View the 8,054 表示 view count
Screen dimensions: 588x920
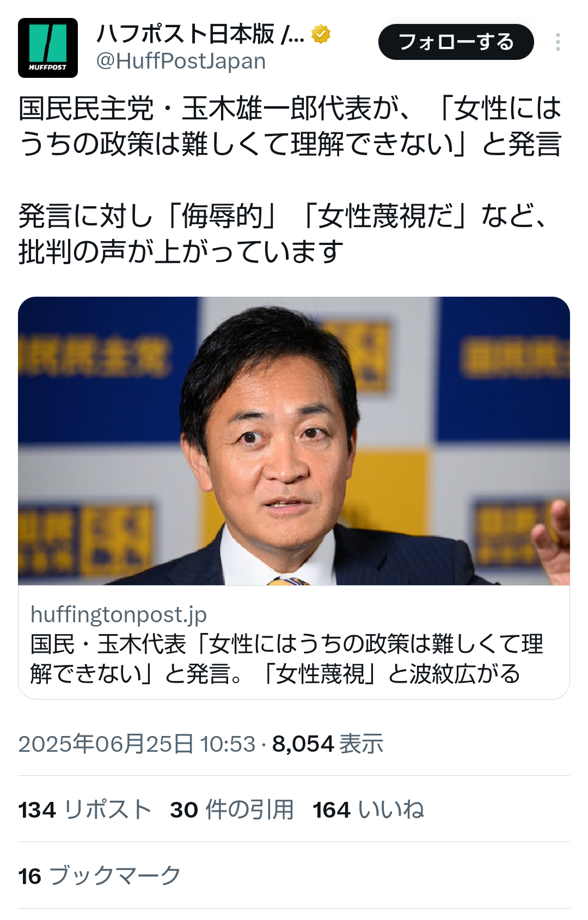328,744
